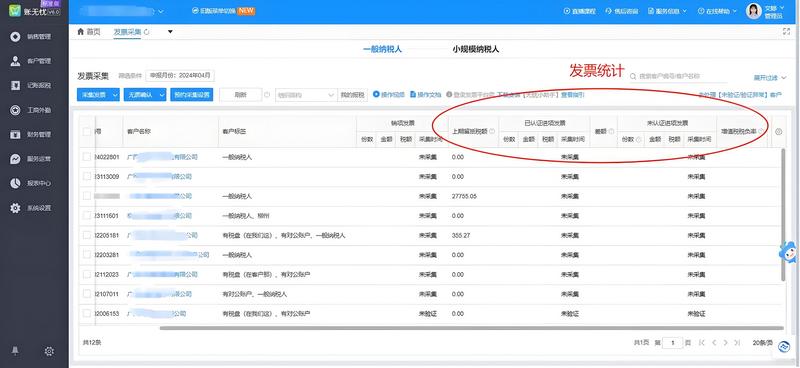Open the 20条/页 page size selector
Viewport: 800px width, 368px height.
tap(763, 343)
